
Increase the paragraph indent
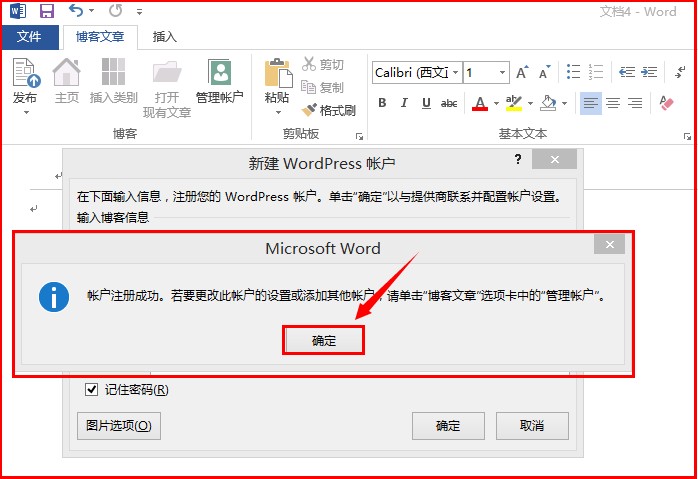[649, 71]
